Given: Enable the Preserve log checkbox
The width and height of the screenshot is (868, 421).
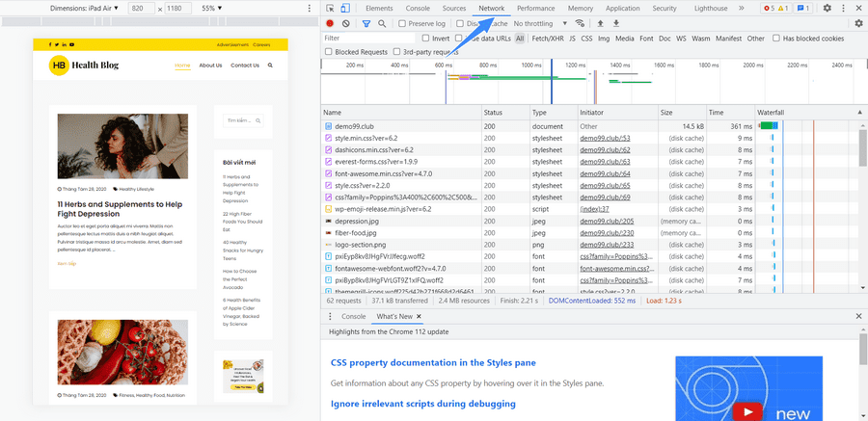Looking at the screenshot, I should (402, 24).
